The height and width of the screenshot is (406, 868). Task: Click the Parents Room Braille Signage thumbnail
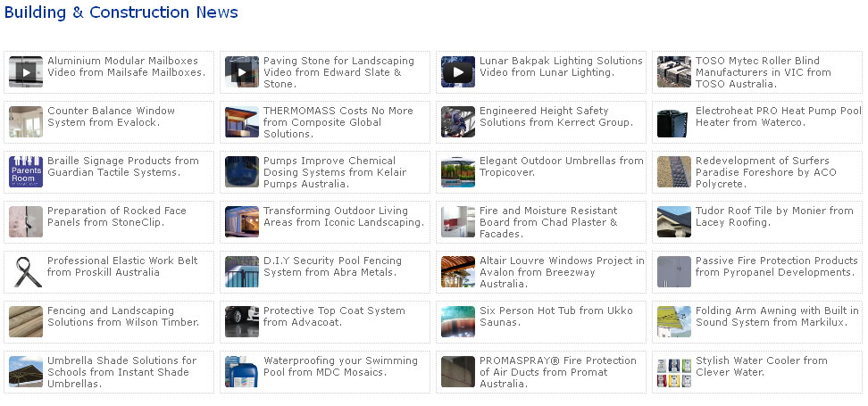click(x=26, y=171)
